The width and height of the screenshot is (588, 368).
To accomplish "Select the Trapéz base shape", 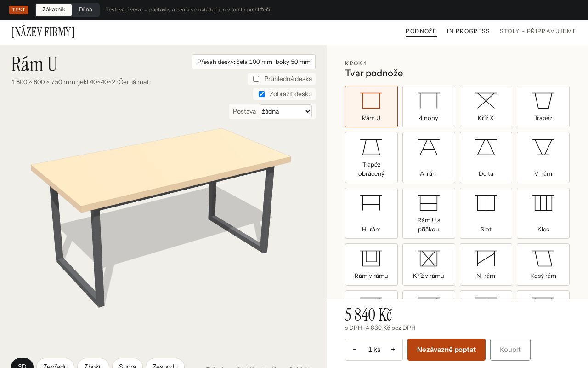I will coord(543,106).
